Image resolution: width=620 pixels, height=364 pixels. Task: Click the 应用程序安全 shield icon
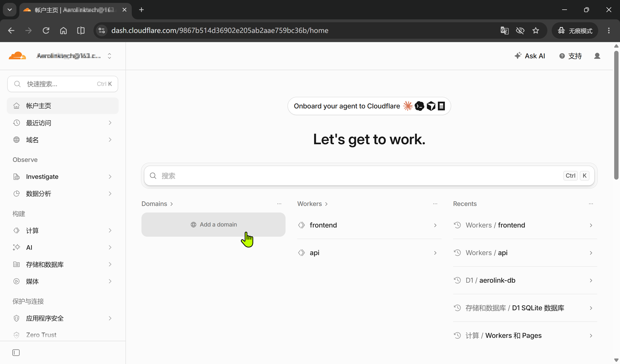coord(16,318)
